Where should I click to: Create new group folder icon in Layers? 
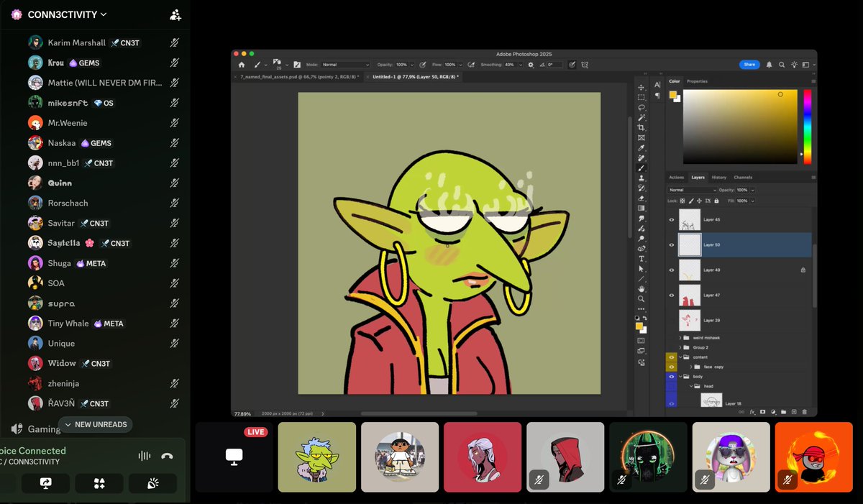coord(783,412)
